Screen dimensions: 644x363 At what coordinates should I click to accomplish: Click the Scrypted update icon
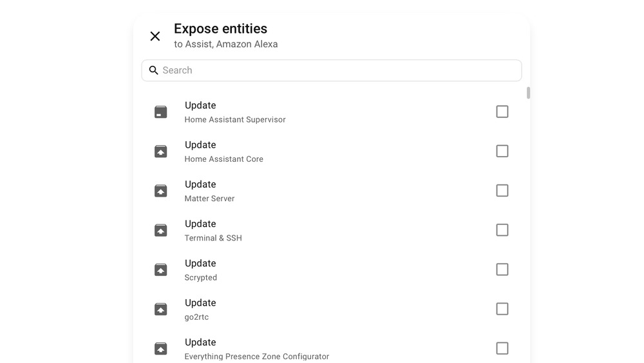pyautogui.click(x=160, y=270)
